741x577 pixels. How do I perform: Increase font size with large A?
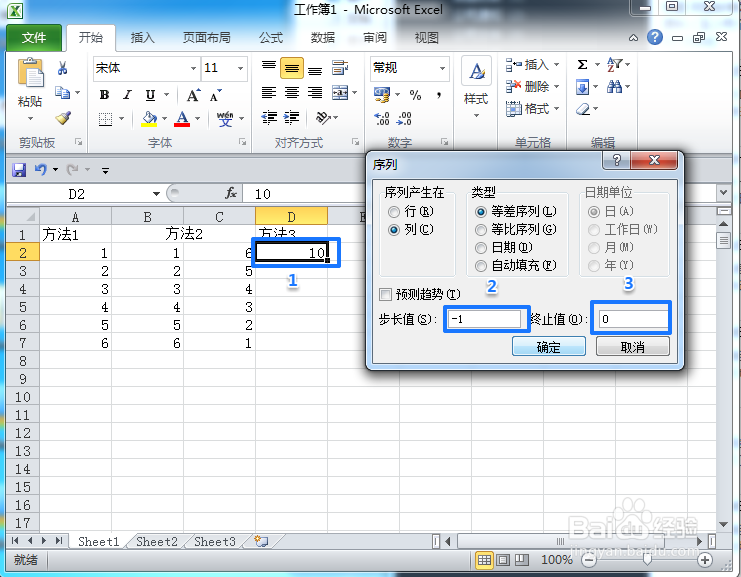[x=193, y=95]
